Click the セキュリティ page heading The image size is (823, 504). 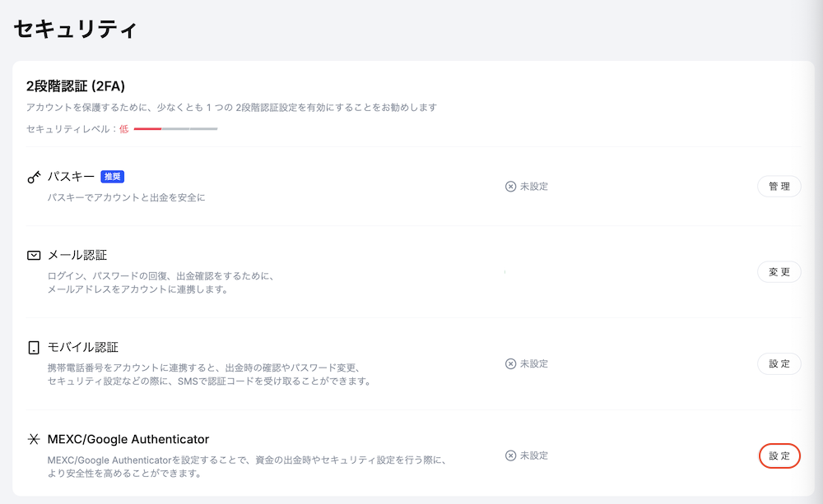(75, 29)
